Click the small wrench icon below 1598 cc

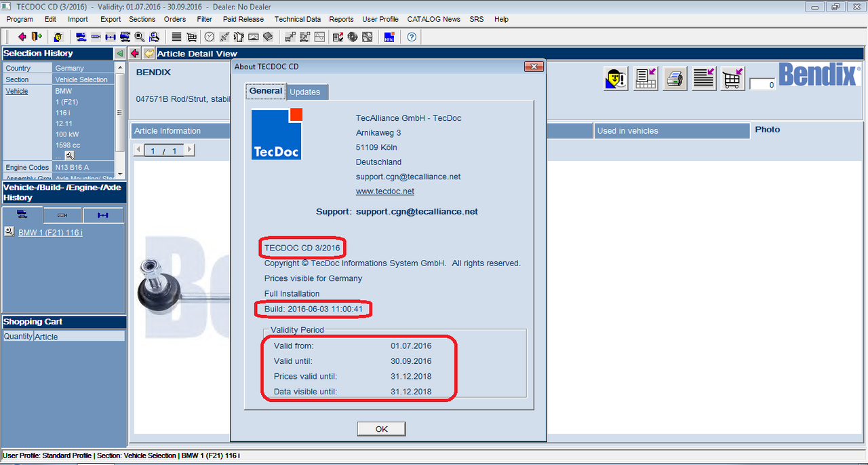pyautogui.click(x=69, y=155)
